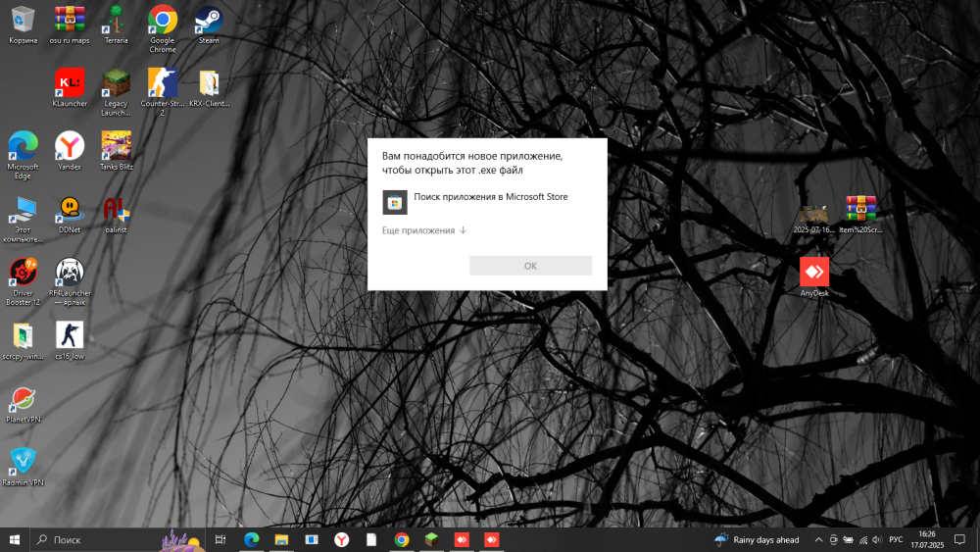The width and height of the screenshot is (980, 552).
Task: Switch to Minecraft block icon on taskbar
Action: [431, 539]
